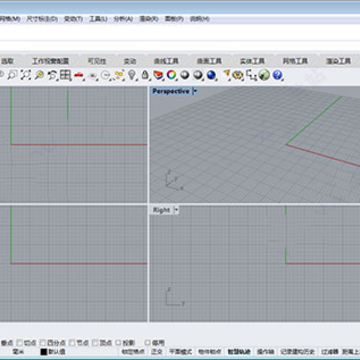Toggle 记录建构历史 in status bar
Image resolution: width=360 pixels, height=360 pixels.
297,352
